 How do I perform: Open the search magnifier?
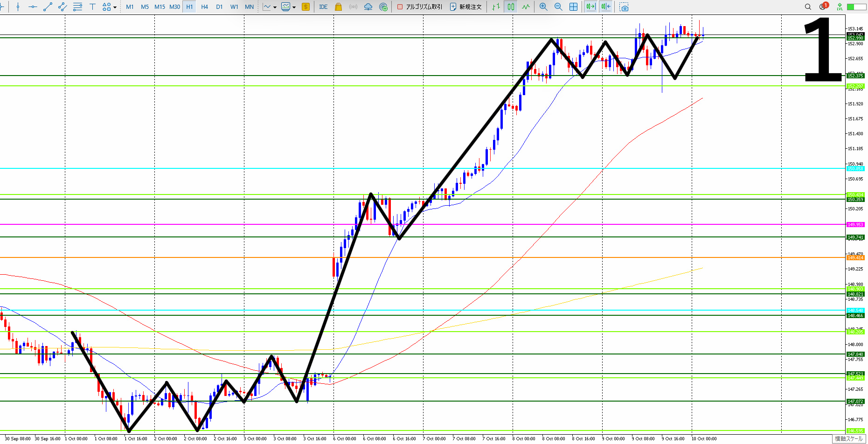coord(808,7)
